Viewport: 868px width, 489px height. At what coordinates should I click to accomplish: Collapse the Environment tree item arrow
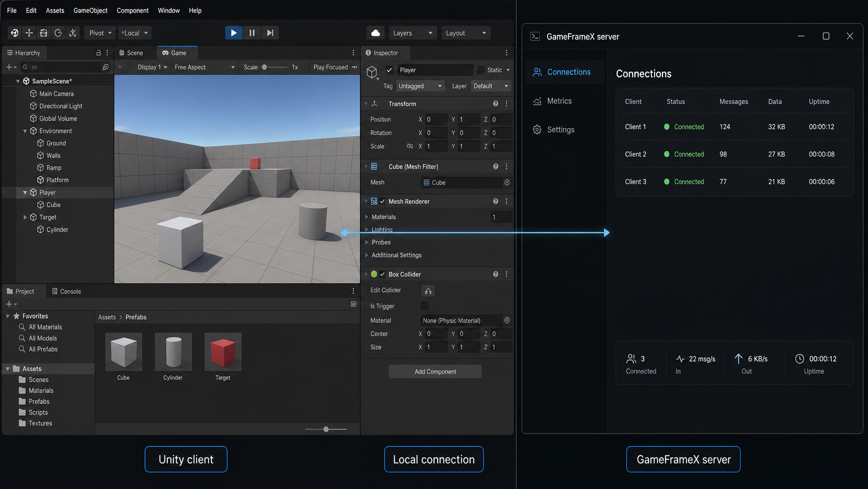click(25, 131)
